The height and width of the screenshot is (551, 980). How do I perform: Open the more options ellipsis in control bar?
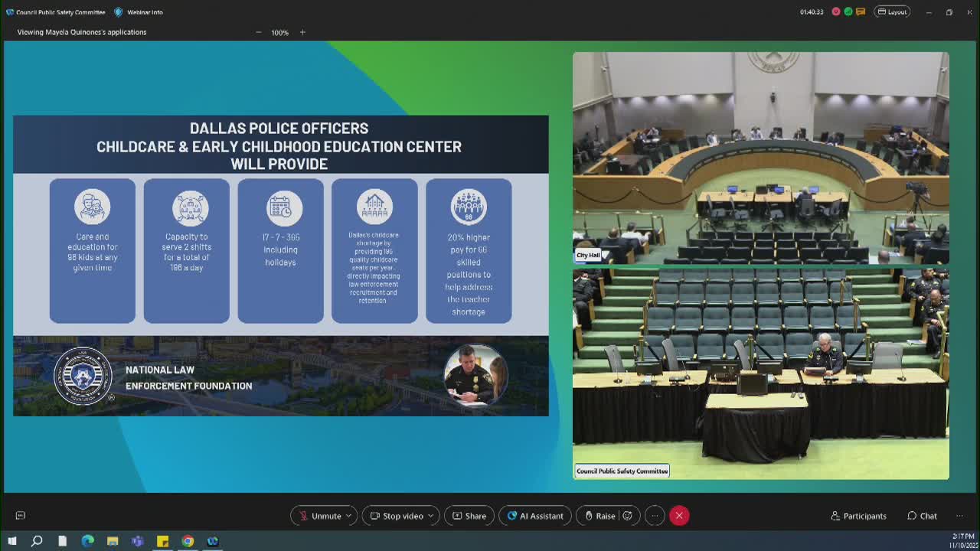655,516
